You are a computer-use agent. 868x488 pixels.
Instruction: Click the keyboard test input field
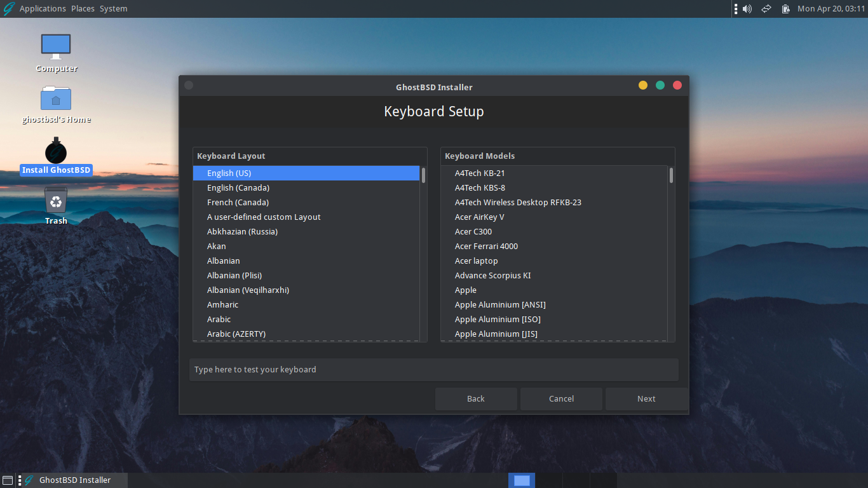tap(434, 370)
